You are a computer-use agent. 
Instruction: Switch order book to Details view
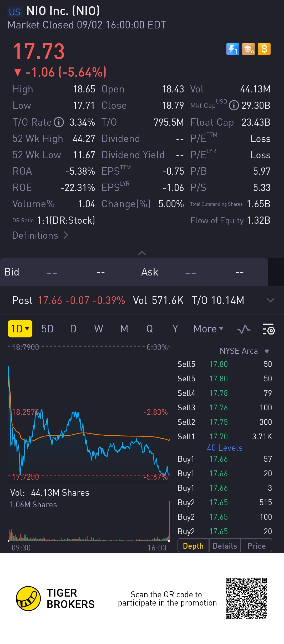[225, 546]
